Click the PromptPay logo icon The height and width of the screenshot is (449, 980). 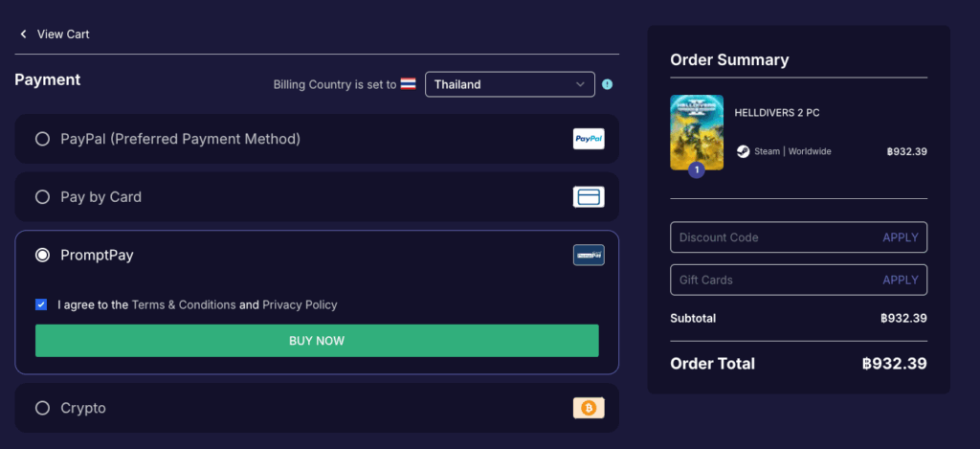589,256
